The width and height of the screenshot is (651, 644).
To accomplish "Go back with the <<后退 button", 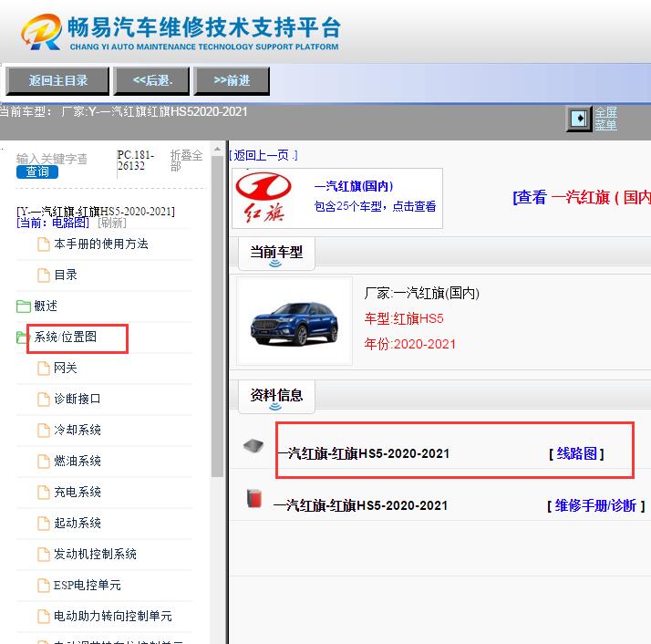I will (151, 80).
